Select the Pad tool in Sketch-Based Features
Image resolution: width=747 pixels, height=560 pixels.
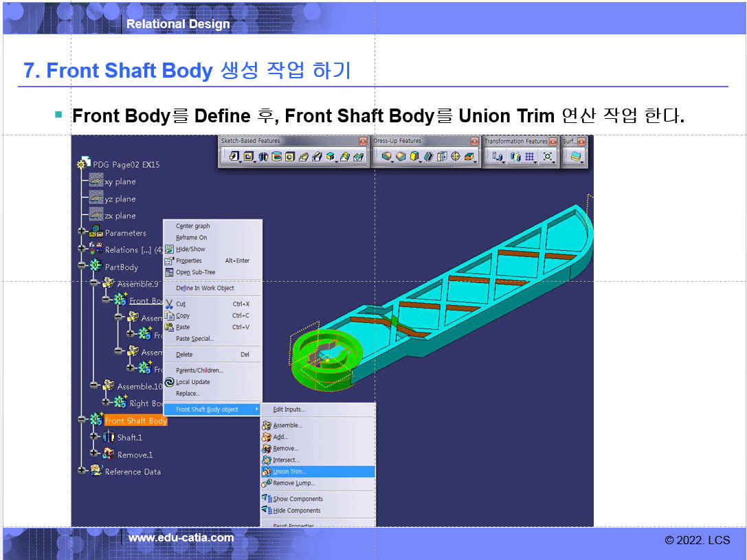click(234, 157)
